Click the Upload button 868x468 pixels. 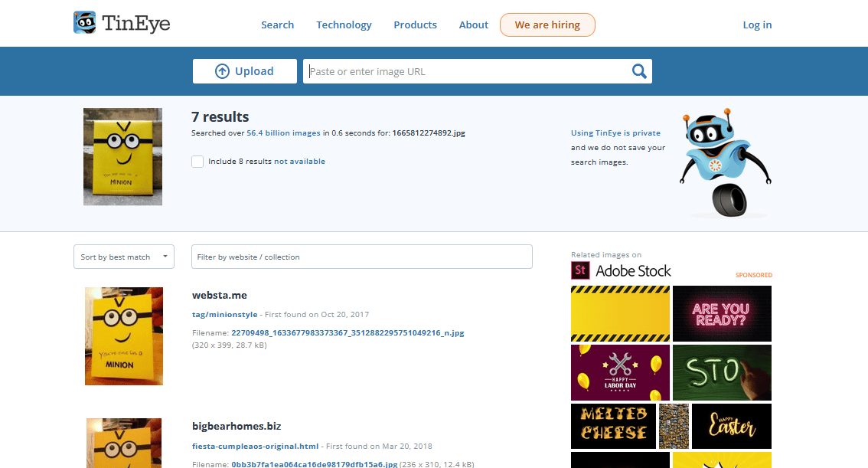245,71
